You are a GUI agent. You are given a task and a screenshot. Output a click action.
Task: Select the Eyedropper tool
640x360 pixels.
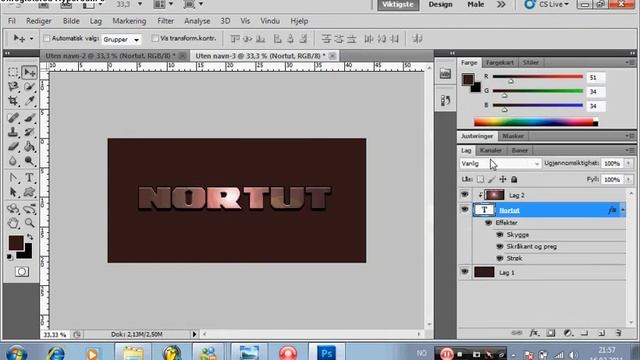click(x=29, y=101)
